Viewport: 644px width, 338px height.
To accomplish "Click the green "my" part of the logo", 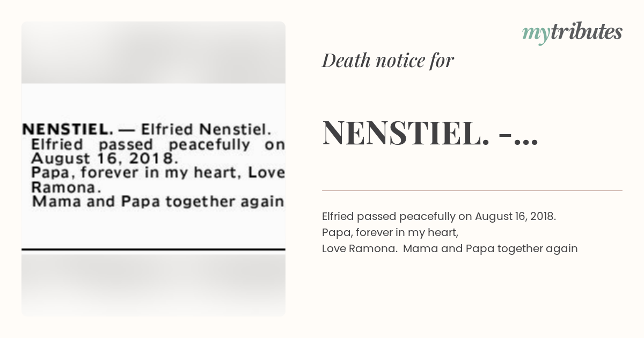I will click(x=536, y=34).
